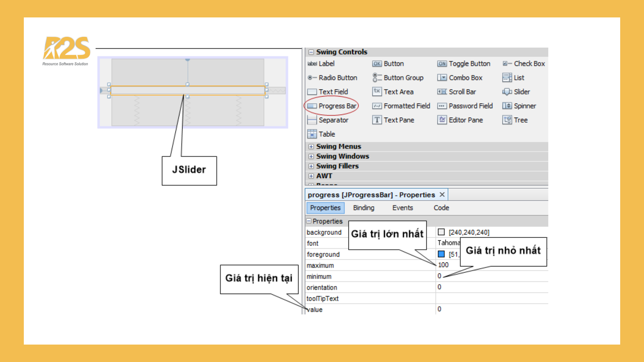Pick the Toggle Button palette item
The image size is (644, 362).
coord(464,64)
